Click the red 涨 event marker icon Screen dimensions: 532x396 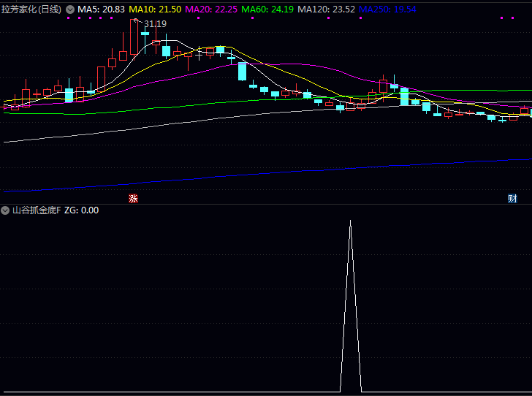(x=133, y=198)
